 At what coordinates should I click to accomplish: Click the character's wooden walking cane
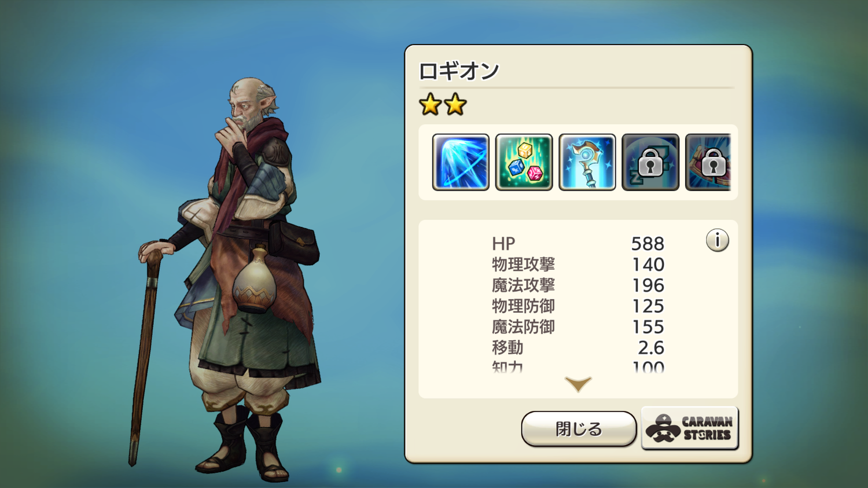point(145,353)
